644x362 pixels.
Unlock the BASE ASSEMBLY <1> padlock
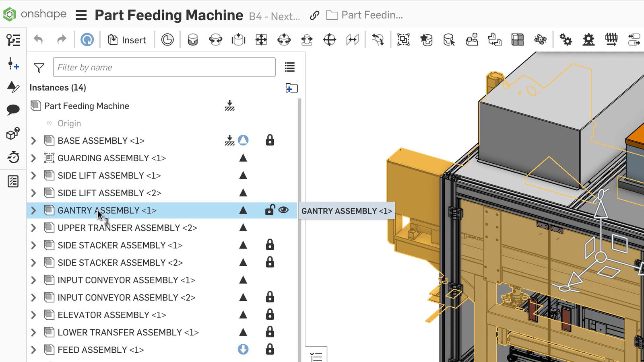pos(270,140)
